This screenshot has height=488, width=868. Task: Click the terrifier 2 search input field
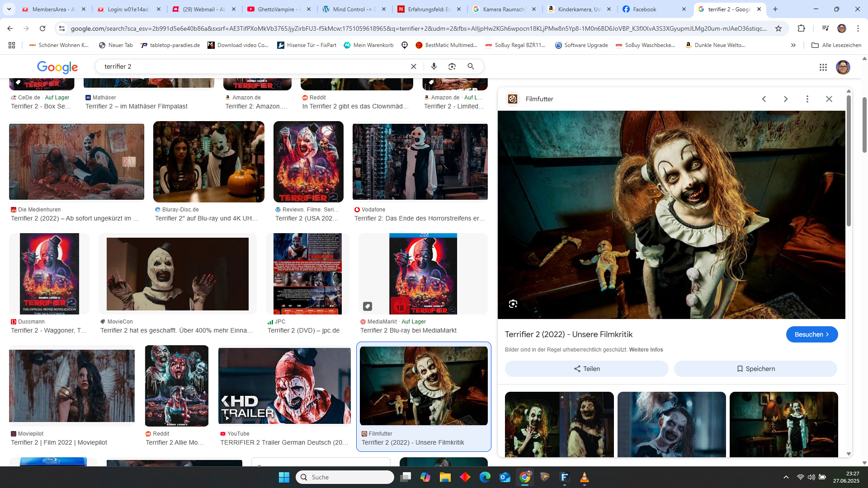pos(253,66)
